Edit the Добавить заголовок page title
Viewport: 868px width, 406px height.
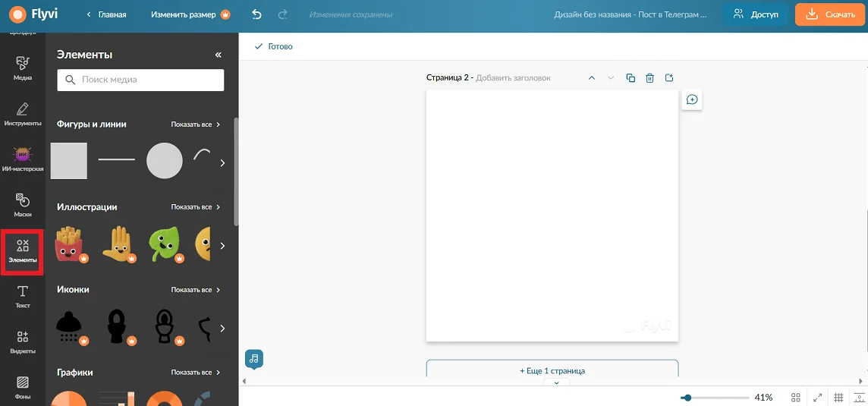(x=513, y=78)
